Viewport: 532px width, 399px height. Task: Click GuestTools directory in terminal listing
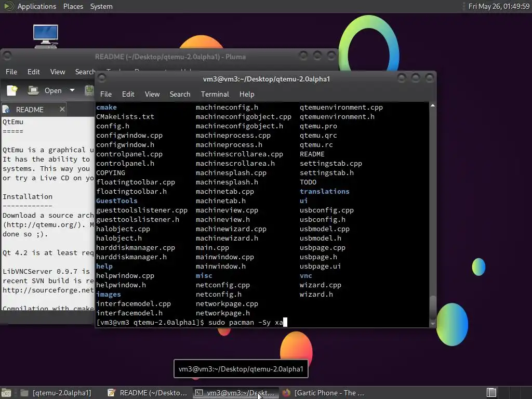(117, 201)
